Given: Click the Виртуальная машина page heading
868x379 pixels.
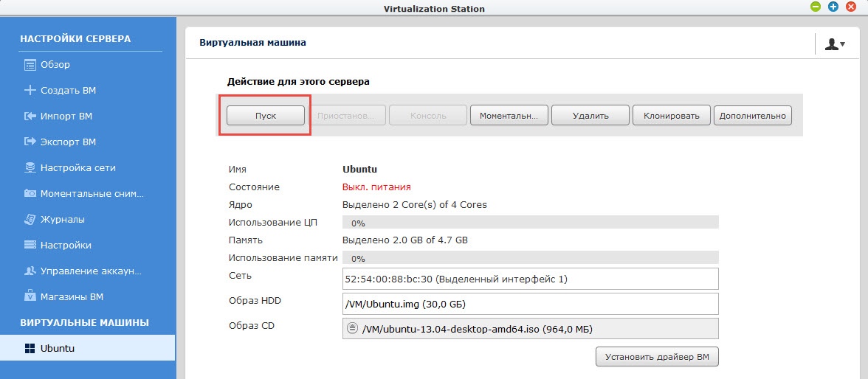Looking at the screenshot, I should (253, 42).
